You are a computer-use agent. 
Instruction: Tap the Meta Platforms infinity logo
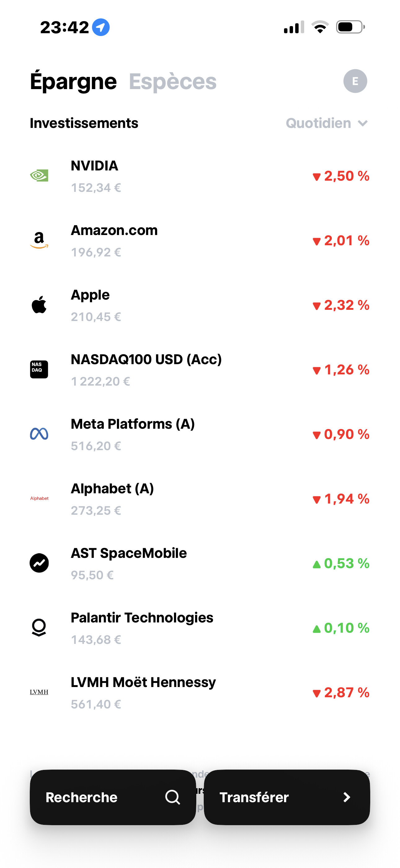[x=39, y=434]
